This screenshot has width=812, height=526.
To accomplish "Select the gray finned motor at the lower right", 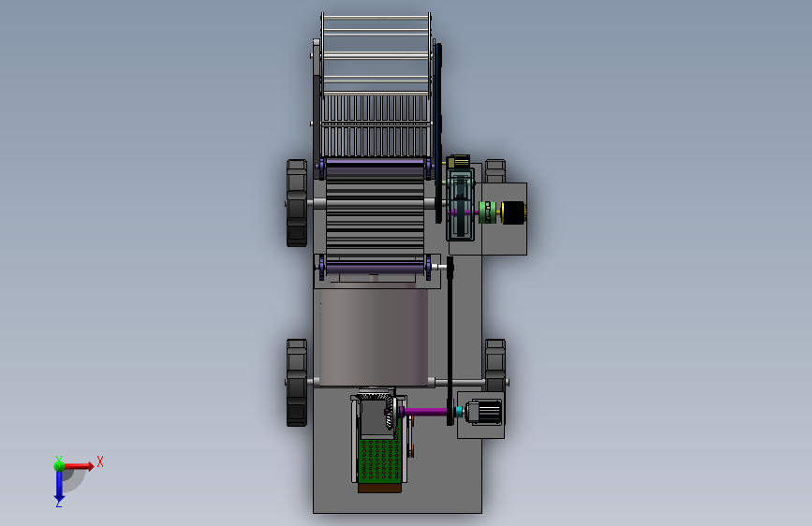I will point(484,413).
